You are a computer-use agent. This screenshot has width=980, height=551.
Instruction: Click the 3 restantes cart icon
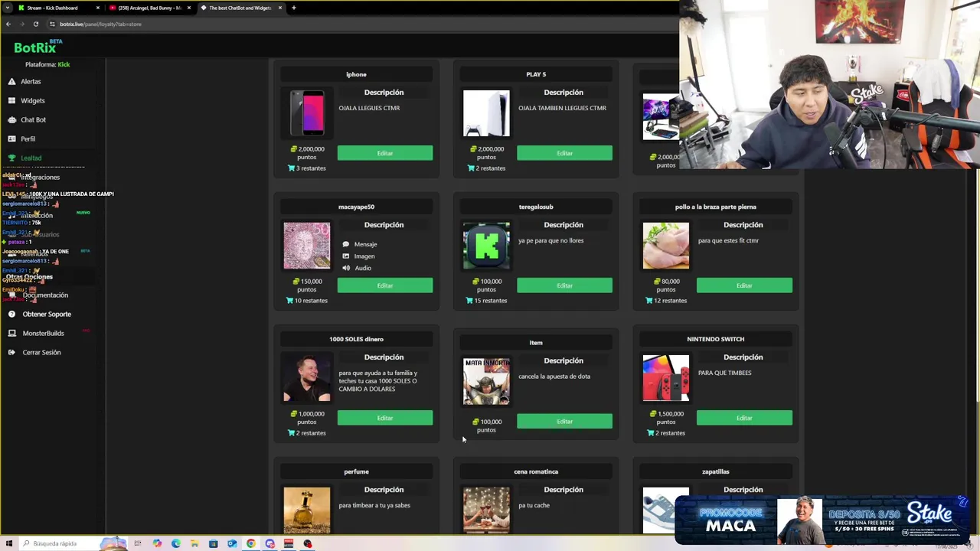(291, 168)
